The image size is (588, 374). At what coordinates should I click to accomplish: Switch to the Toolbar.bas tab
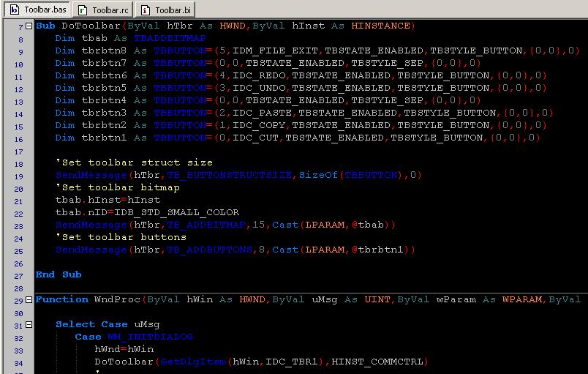point(40,10)
